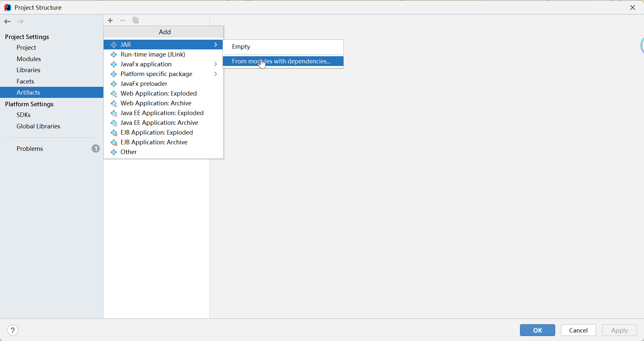The image size is (644, 341).
Task: Click the plus Add artifact icon
Action: tap(110, 20)
